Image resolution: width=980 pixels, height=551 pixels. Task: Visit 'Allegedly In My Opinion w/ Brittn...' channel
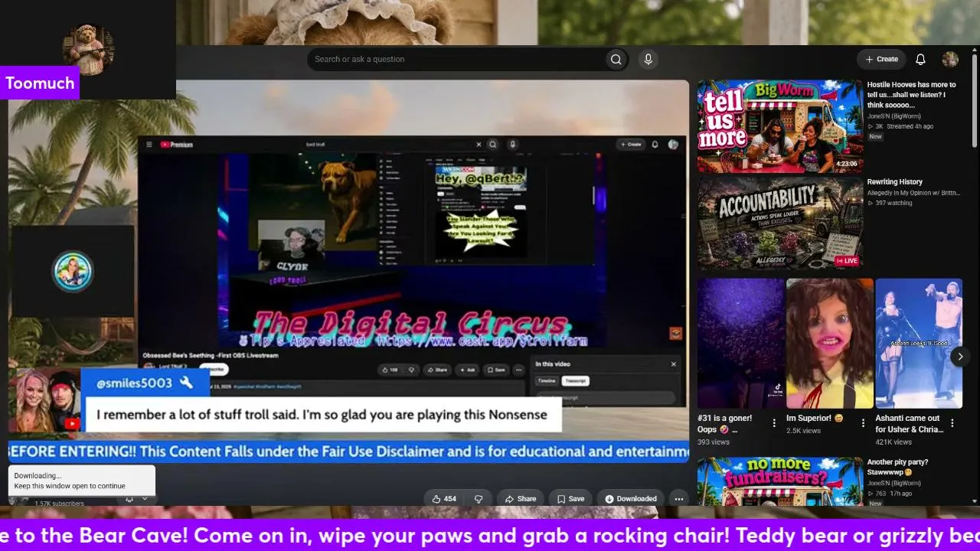coord(913,193)
